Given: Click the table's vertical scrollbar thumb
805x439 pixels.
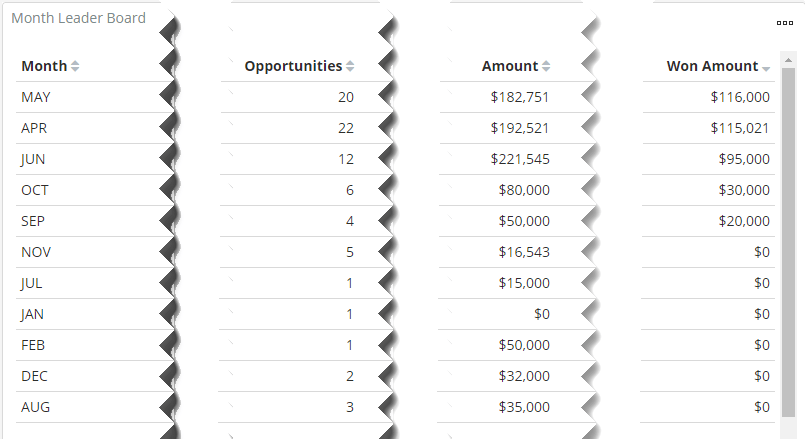Looking at the screenshot, I should [788, 241].
